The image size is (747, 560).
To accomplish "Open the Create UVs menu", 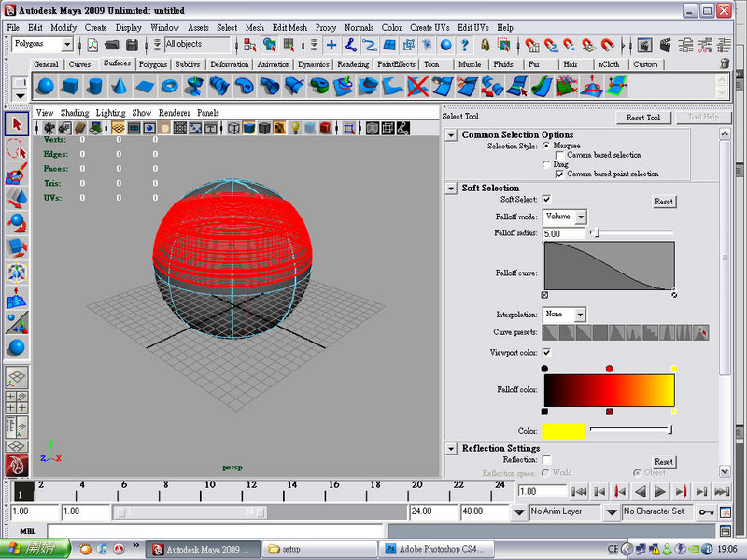I will pos(430,28).
